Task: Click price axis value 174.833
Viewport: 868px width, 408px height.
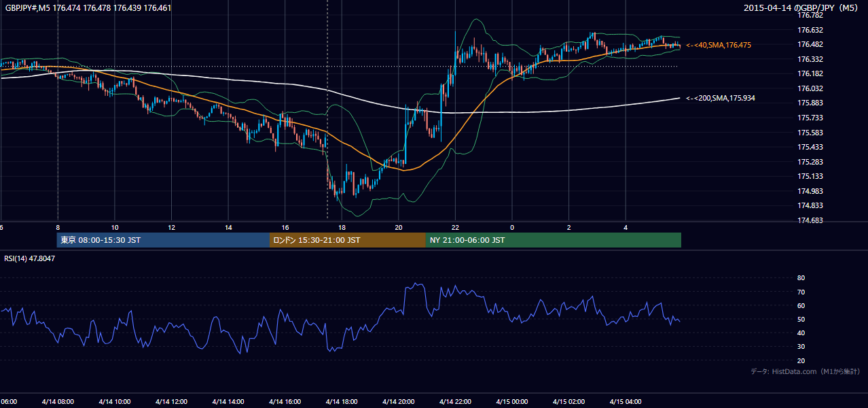Action: 810,205
